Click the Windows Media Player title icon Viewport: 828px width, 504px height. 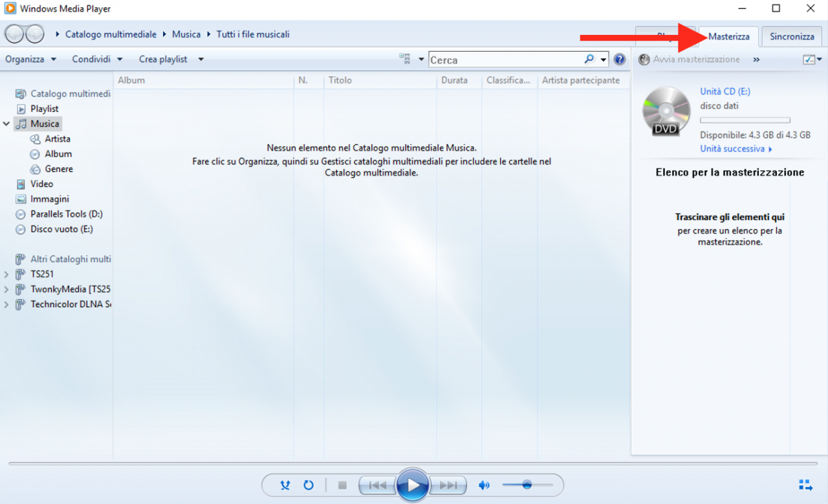click(10, 8)
